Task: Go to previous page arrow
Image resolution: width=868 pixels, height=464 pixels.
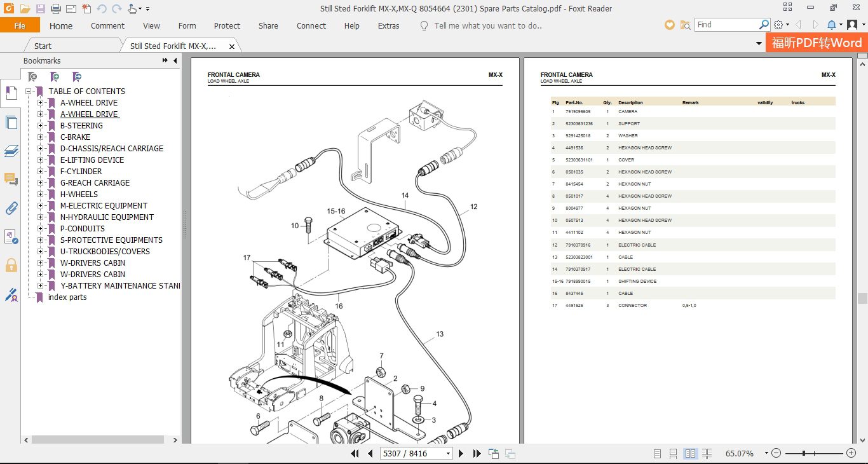Action: (x=371, y=453)
